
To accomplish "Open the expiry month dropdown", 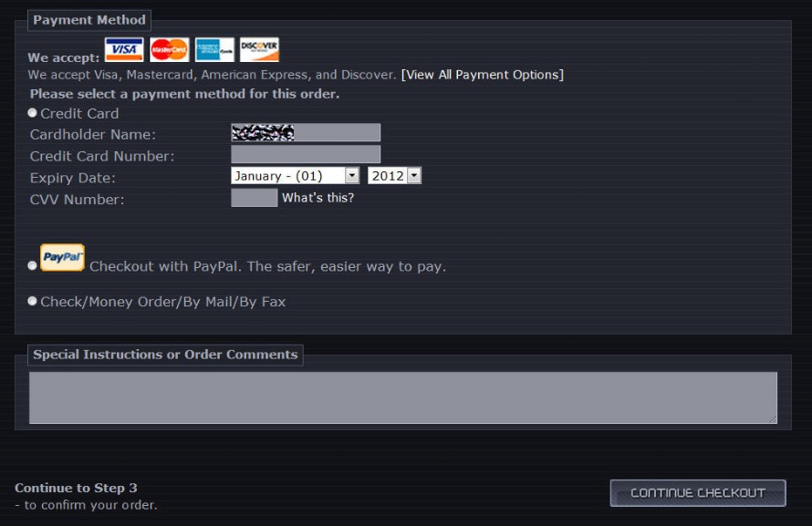I will [296, 176].
